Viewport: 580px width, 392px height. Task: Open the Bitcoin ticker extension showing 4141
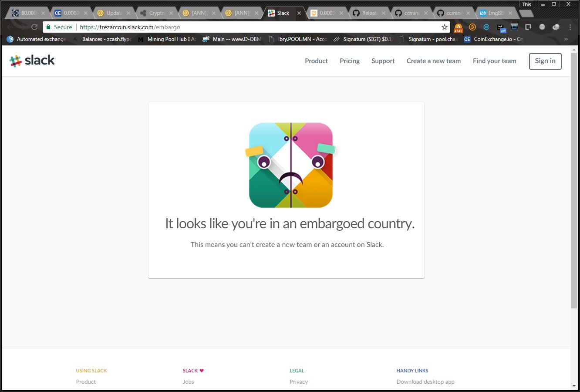coord(458,27)
